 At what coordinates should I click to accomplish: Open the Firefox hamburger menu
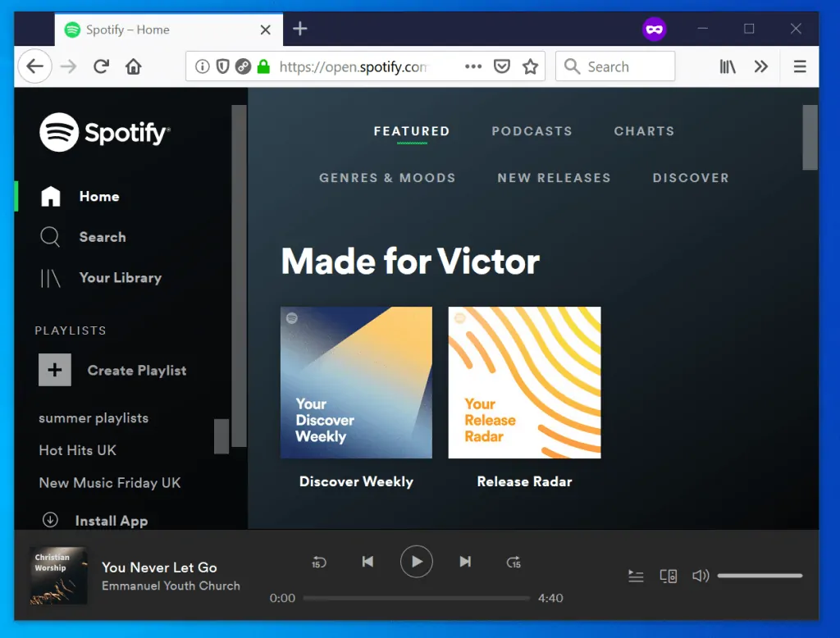pos(799,66)
